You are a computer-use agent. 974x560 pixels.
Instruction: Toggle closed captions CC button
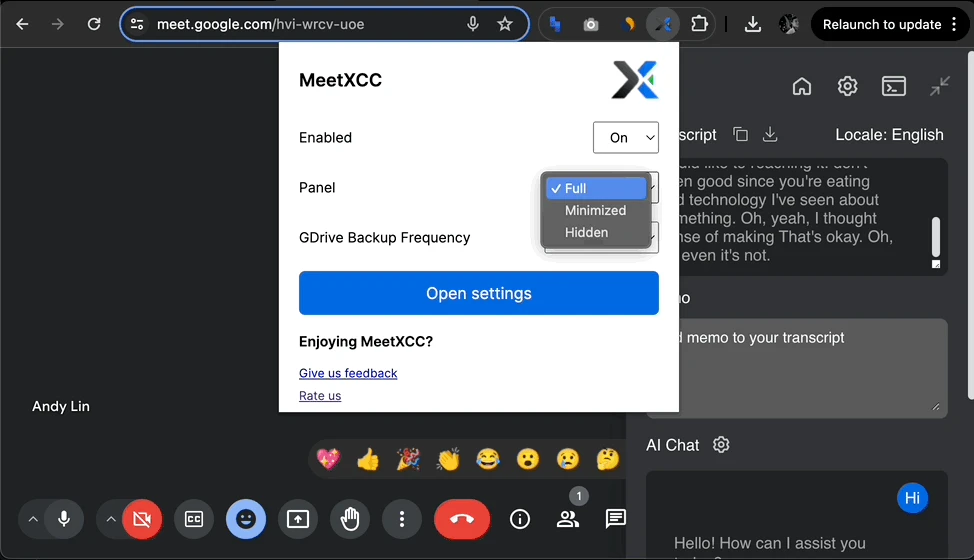(x=194, y=519)
